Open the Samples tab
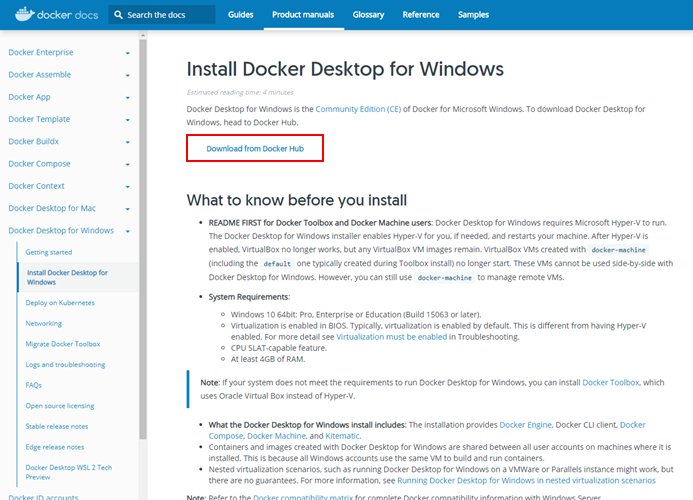This screenshot has height=500, width=693. (473, 15)
